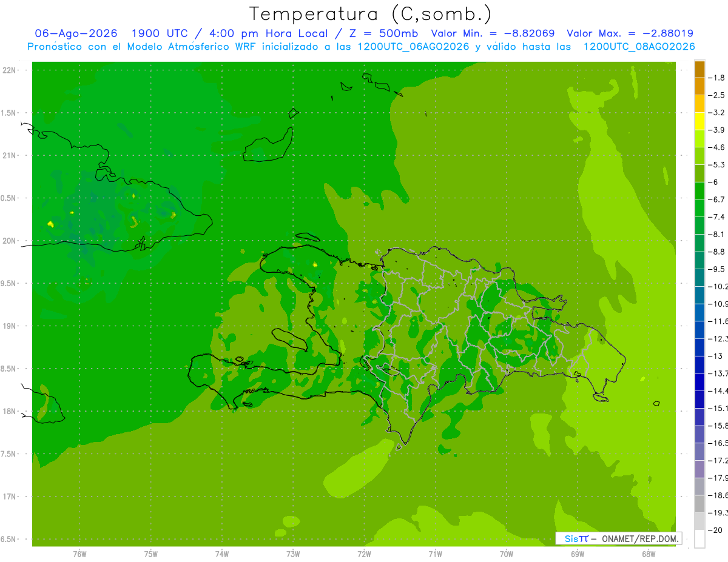The height and width of the screenshot is (562, 728).
Task: Click the '70W' longitude axis label
Action: coord(507,554)
